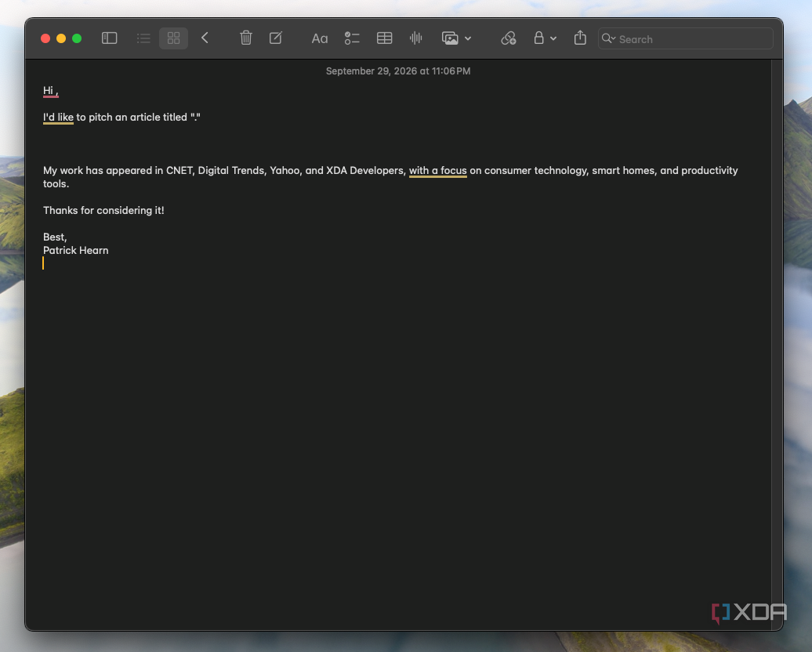Click the name "Patrick Hearn"
The height and width of the screenshot is (652, 812).
pyautogui.click(x=75, y=251)
